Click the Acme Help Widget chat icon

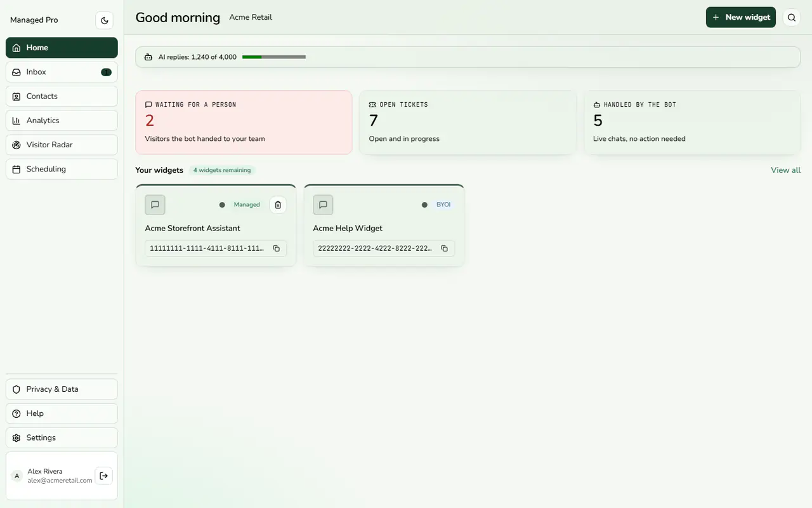[323, 205]
